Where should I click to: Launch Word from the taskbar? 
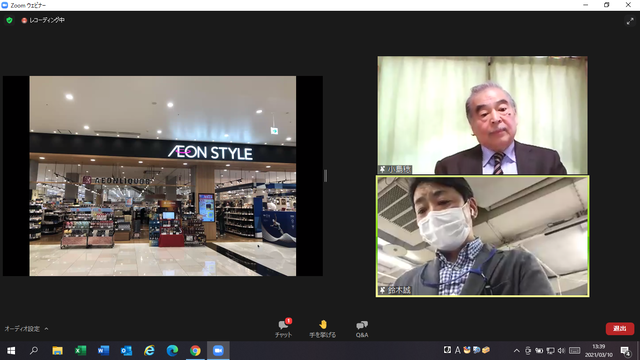coord(103,351)
